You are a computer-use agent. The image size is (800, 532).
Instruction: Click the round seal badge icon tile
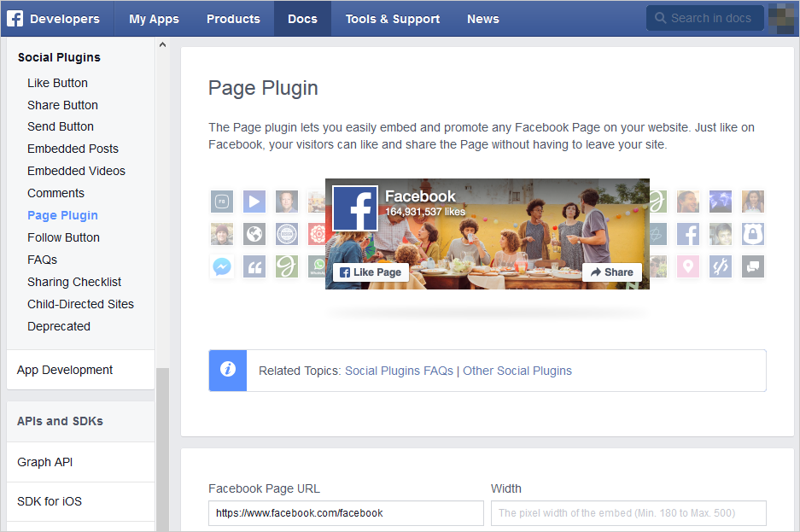coord(287,234)
